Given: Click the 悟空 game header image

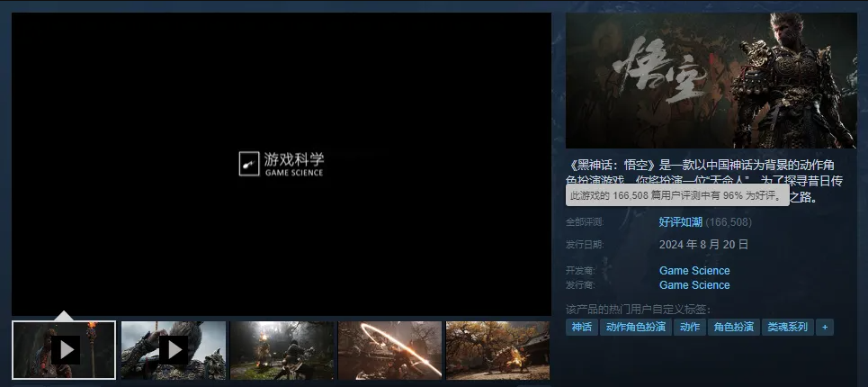Looking at the screenshot, I should click(x=711, y=80).
